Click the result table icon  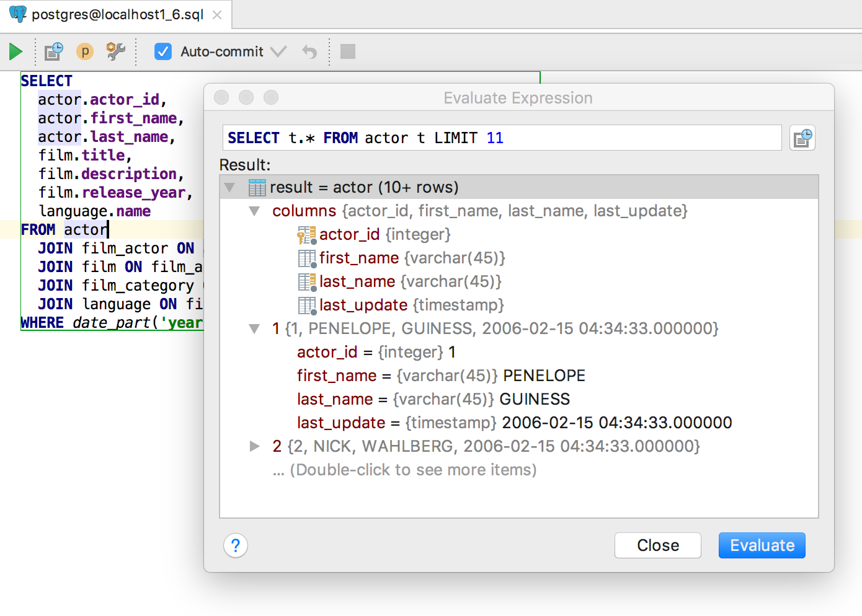tap(257, 187)
